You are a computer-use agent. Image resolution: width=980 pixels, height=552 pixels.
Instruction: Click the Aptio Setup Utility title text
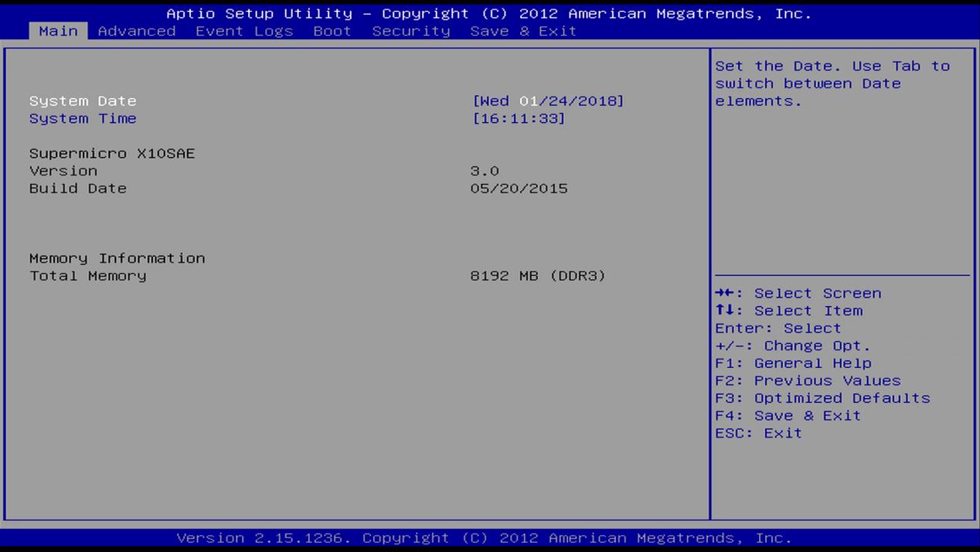tap(489, 14)
